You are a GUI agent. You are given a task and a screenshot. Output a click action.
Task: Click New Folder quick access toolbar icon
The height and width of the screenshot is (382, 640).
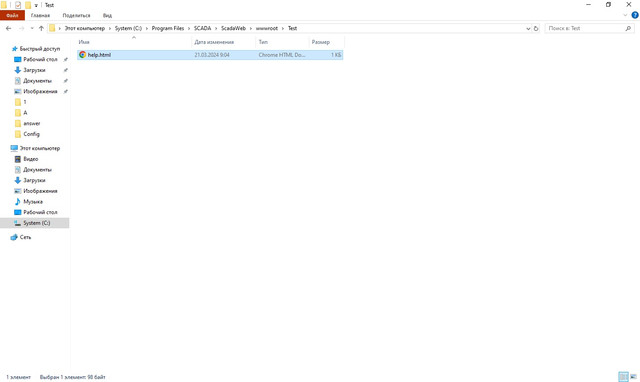tap(28, 5)
